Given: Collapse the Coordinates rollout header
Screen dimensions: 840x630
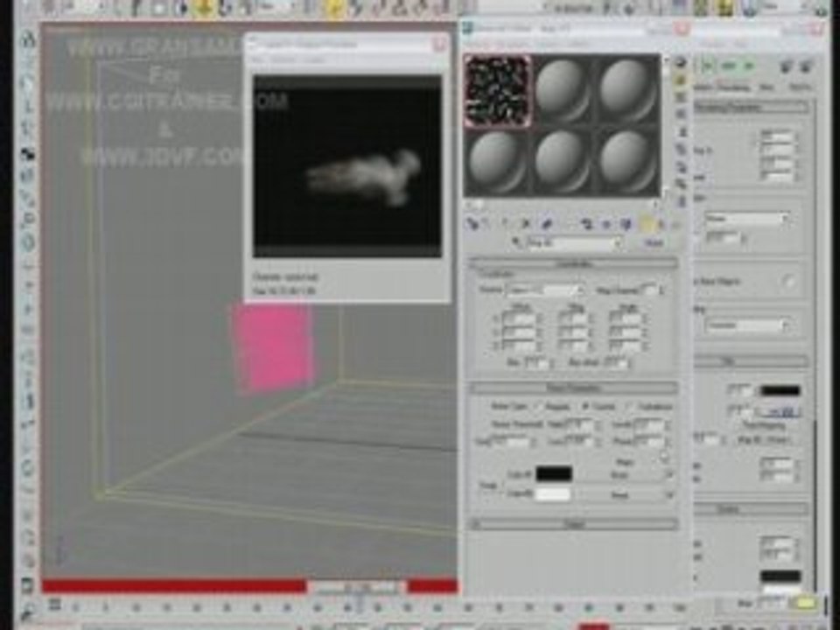Looking at the screenshot, I should point(573,263).
